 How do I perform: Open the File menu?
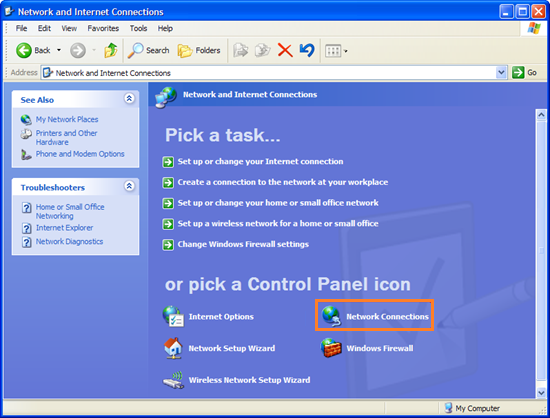tap(21, 28)
